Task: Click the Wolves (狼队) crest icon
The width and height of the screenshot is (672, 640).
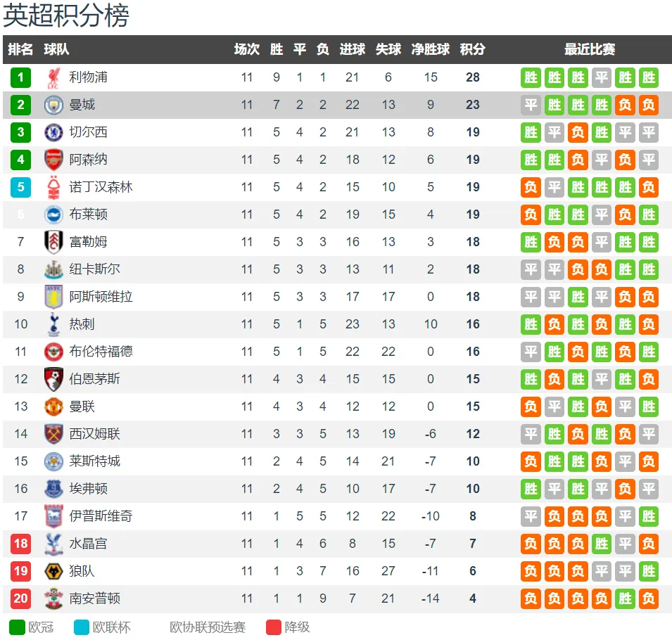Action: click(53, 571)
